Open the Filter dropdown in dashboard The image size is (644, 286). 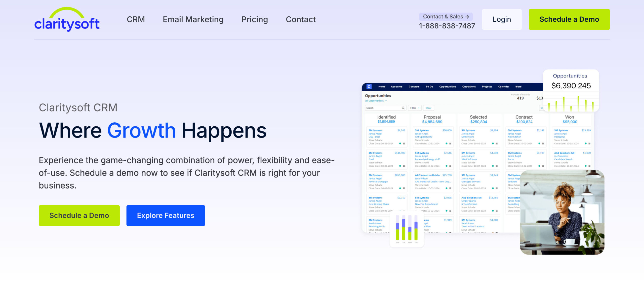[415, 108]
